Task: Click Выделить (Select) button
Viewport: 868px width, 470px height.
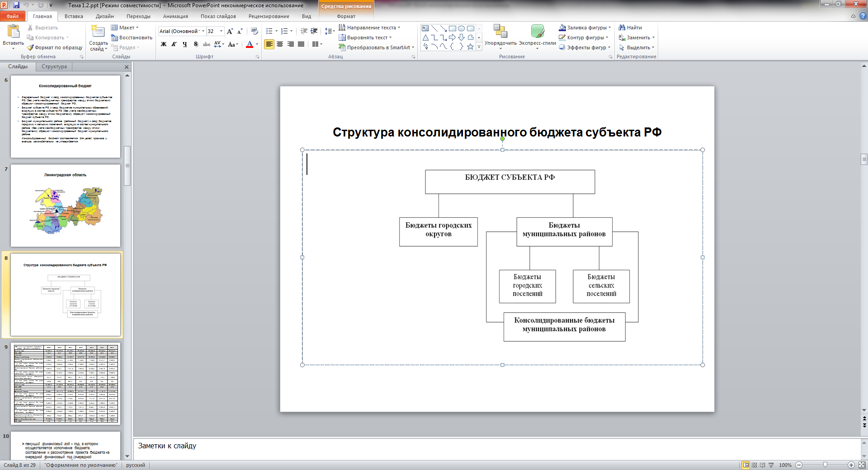Action: 637,47
